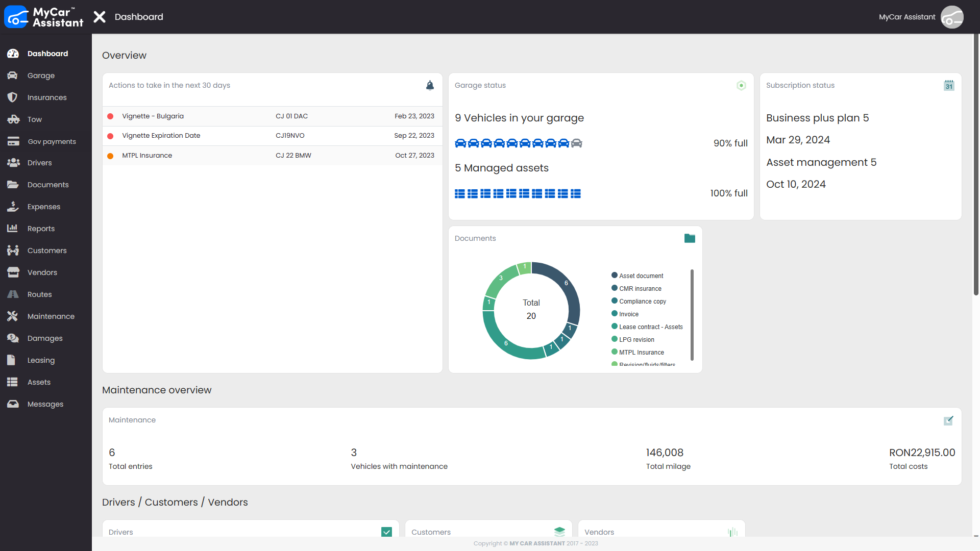Open Gov payments section
Viewport: 980px width, 551px height.
46,141
